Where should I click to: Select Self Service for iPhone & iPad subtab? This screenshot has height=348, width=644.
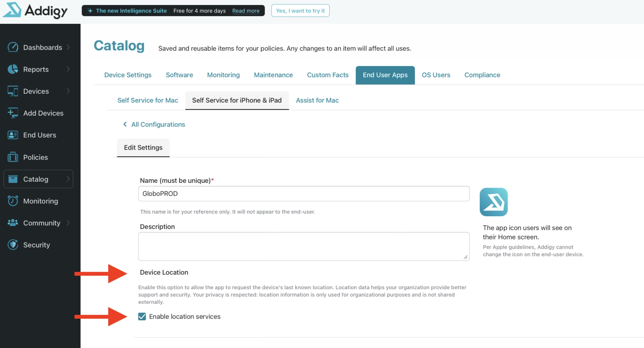[x=237, y=100]
